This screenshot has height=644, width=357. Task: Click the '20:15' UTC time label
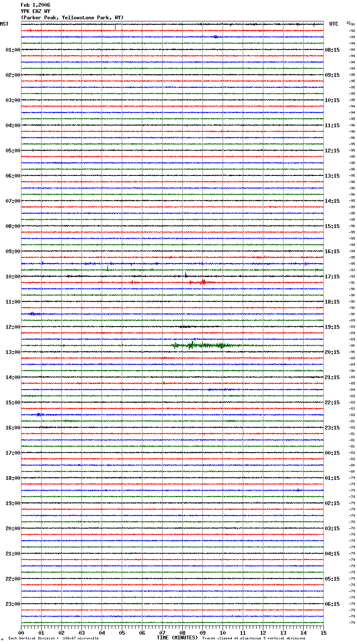332,352
